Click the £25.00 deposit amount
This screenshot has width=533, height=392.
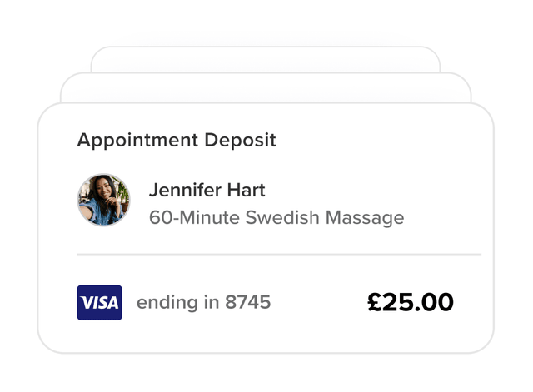point(411,302)
